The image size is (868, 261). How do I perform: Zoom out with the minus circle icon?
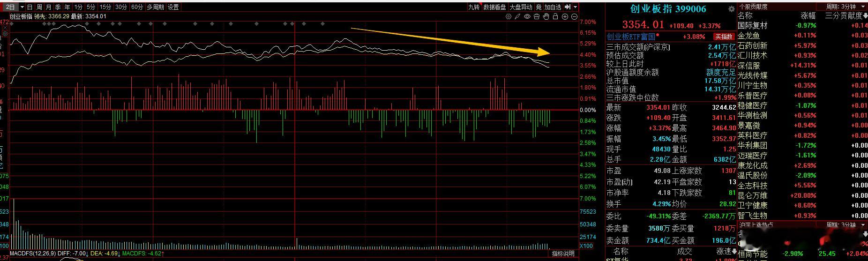(575, 16)
